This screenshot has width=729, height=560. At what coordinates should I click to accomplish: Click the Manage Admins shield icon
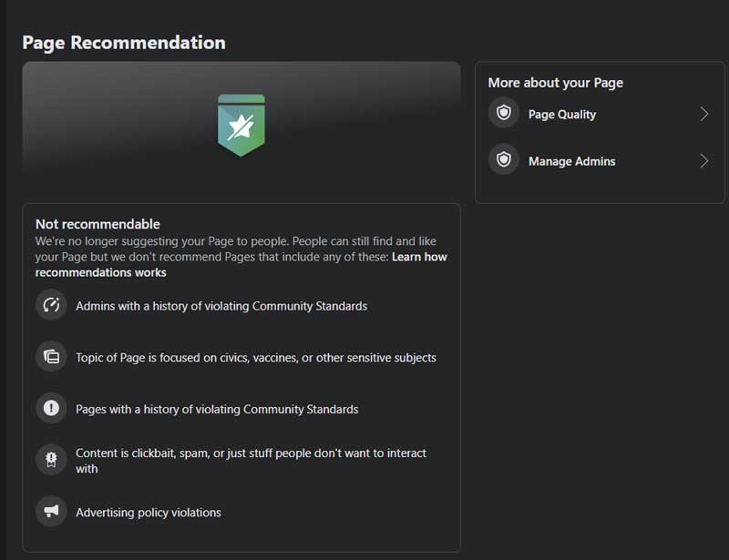pyautogui.click(x=503, y=161)
